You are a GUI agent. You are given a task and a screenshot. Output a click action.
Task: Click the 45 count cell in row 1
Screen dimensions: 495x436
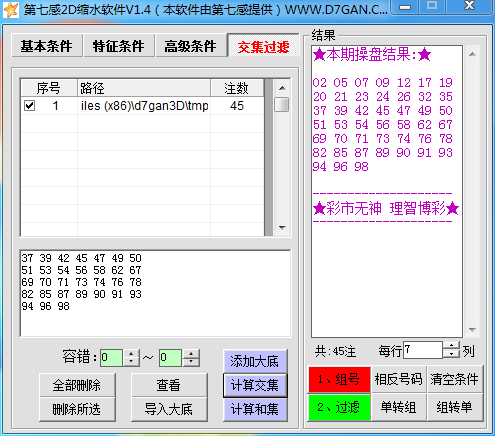click(x=237, y=106)
